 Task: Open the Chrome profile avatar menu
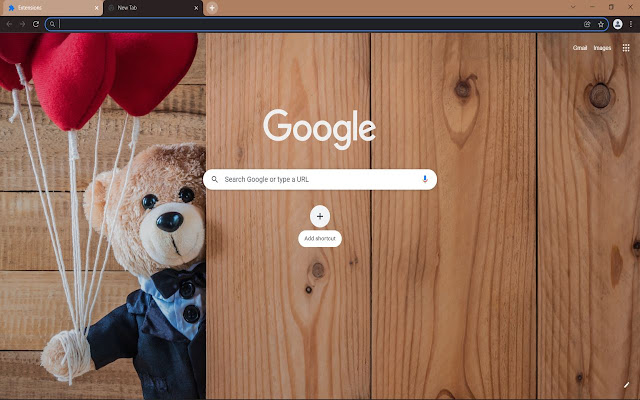618,24
